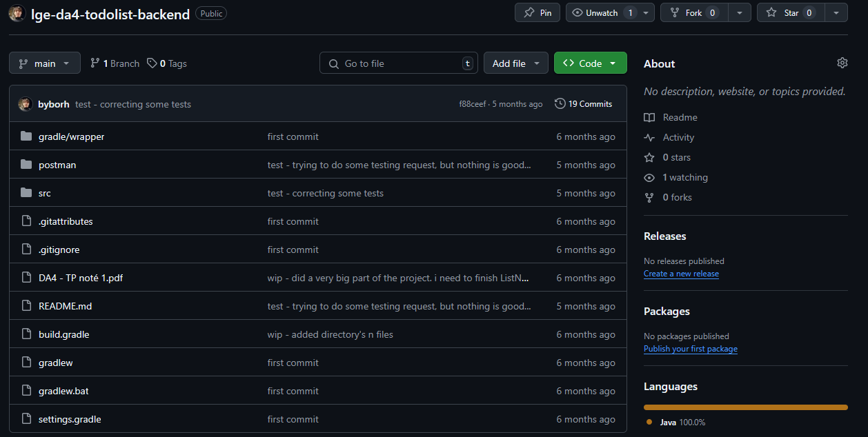
Task: Click the Activity pulse icon
Action: pyautogui.click(x=649, y=137)
